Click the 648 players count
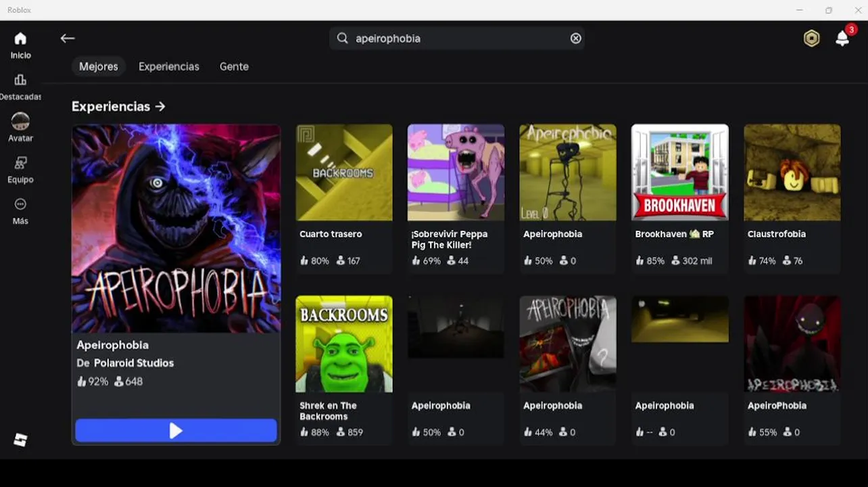This screenshot has width=868, height=487. (128, 381)
